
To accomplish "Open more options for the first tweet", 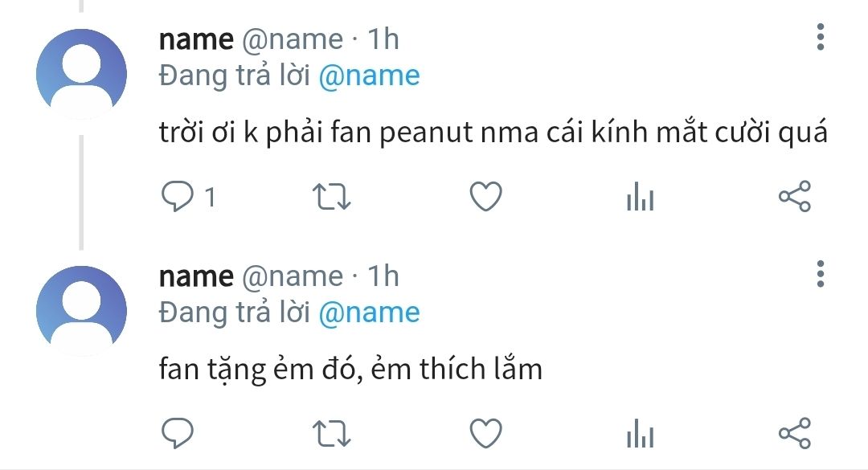I will 820,37.
